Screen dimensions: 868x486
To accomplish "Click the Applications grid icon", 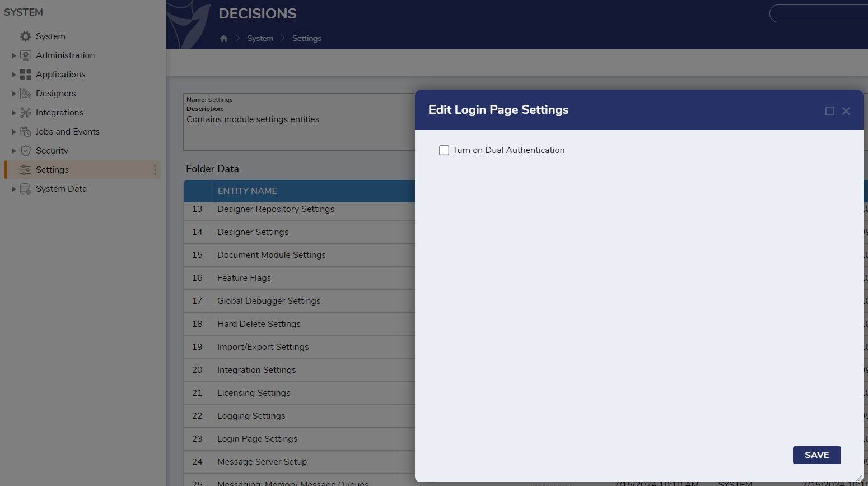I will tap(25, 75).
